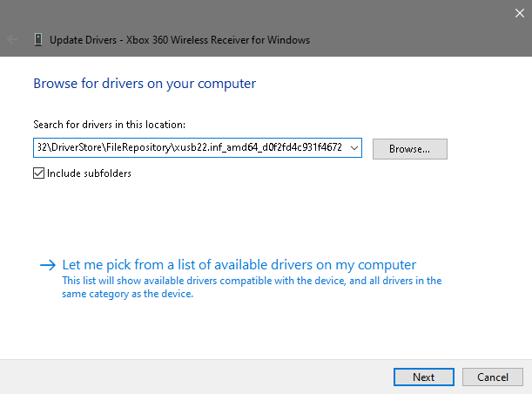Expand the driver location dropdown arrow
Image resolution: width=532 pixels, height=394 pixels.
[x=354, y=148]
